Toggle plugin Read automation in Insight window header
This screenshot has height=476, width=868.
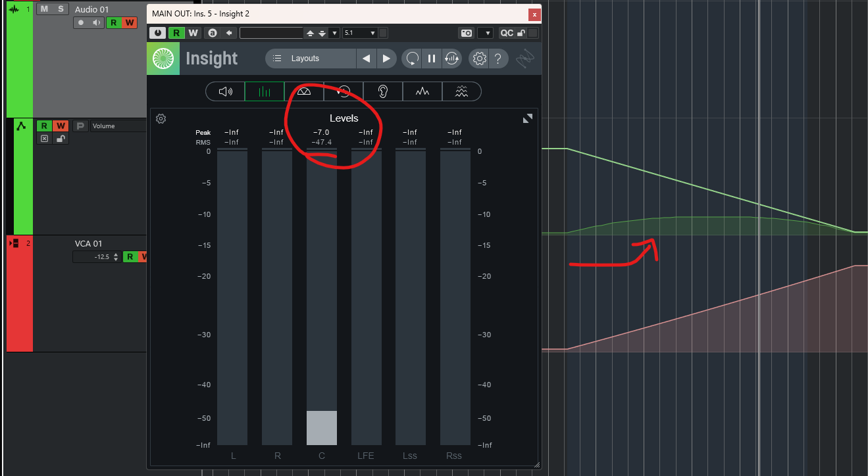[x=176, y=33]
